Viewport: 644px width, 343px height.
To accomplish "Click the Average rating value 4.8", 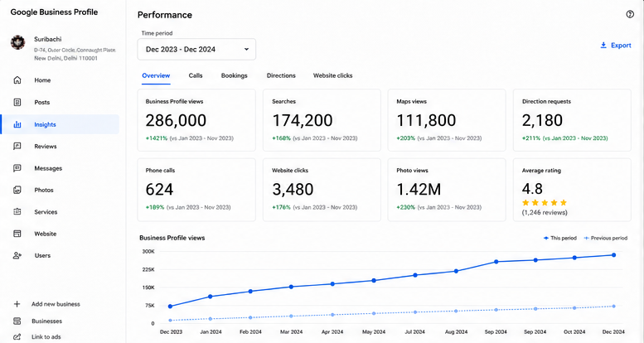I will (532, 189).
